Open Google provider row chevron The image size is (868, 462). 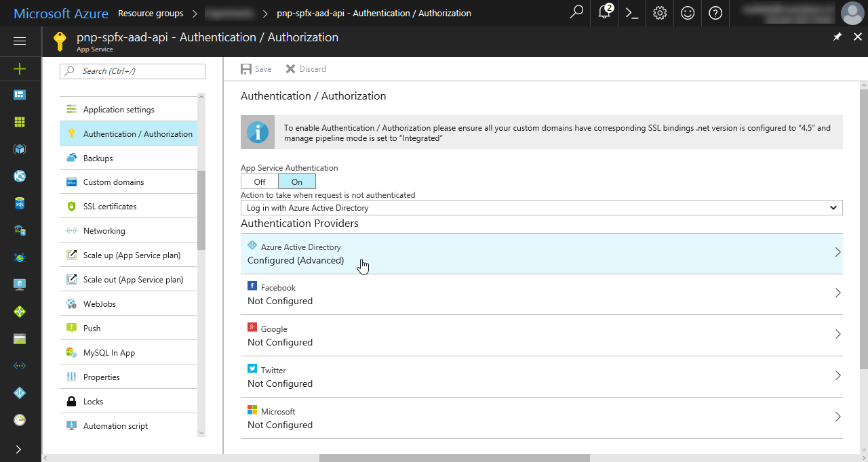click(837, 335)
